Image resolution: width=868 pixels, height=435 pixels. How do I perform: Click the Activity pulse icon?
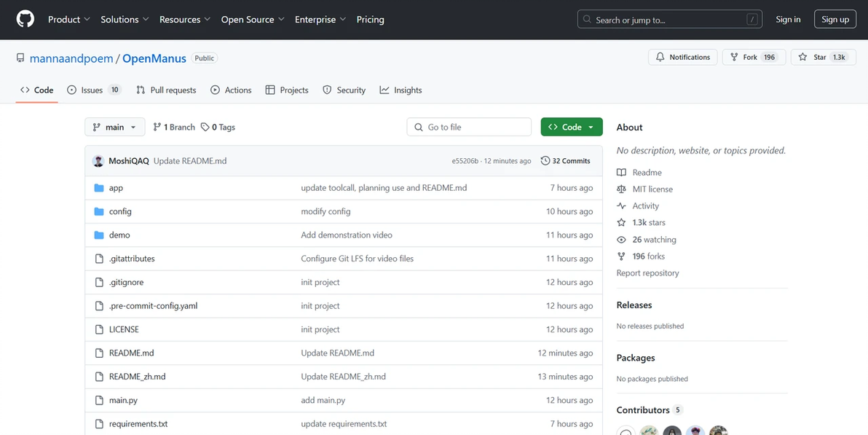[621, 206]
